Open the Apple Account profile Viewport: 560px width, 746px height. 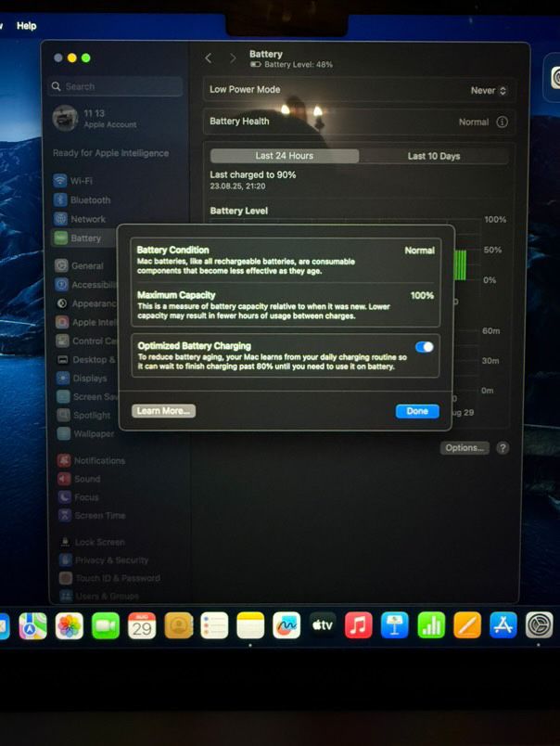(95, 118)
